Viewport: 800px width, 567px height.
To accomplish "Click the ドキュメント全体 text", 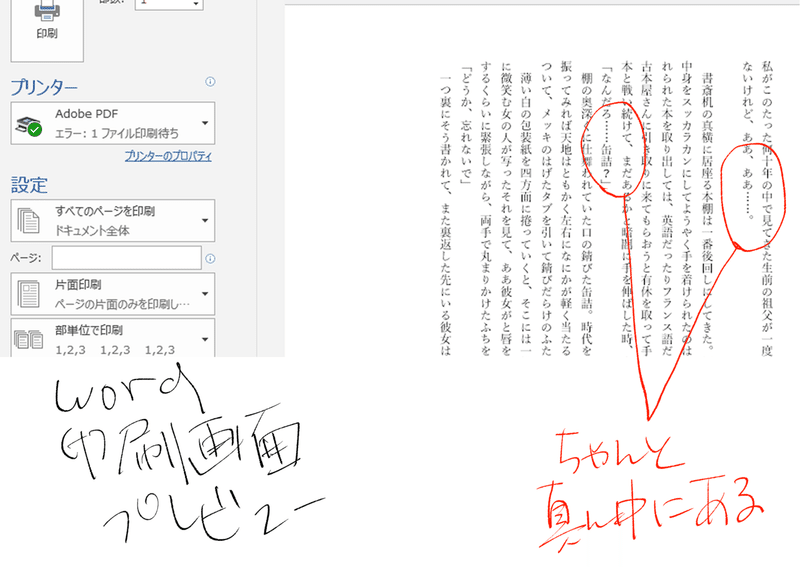I will click(92, 231).
